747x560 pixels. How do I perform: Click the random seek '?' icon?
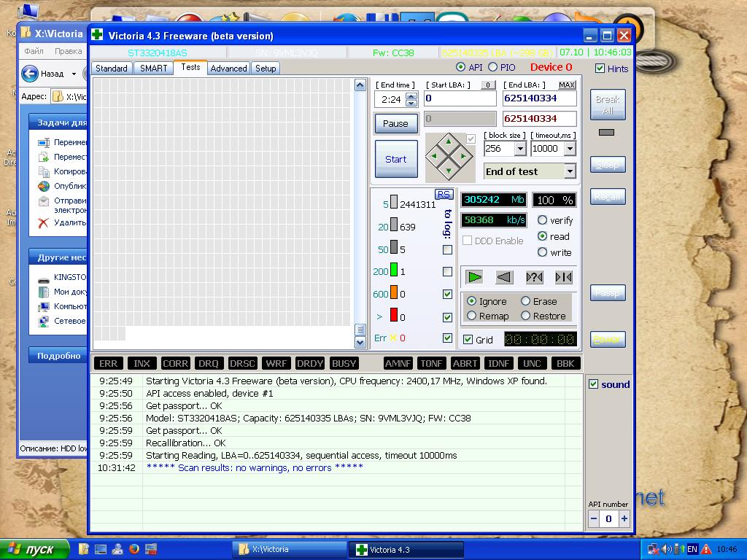[534, 276]
